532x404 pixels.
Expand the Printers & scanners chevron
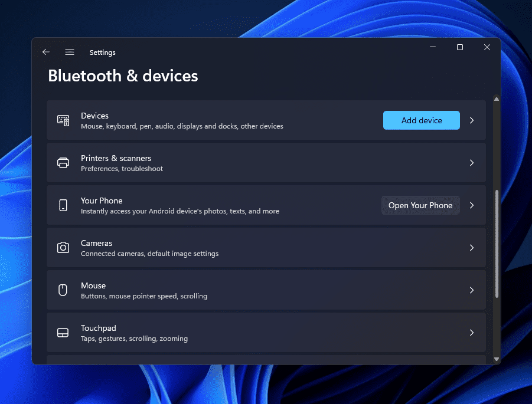tap(472, 163)
